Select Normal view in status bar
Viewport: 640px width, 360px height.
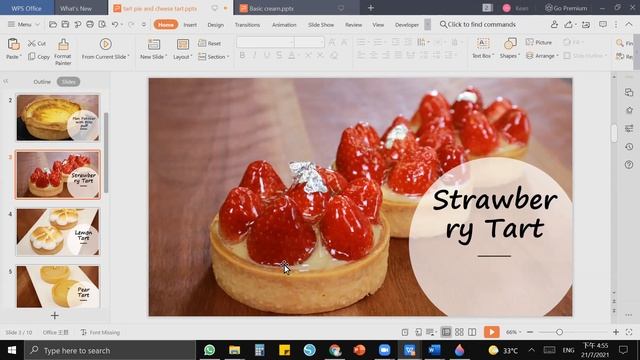tap(446, 332)
